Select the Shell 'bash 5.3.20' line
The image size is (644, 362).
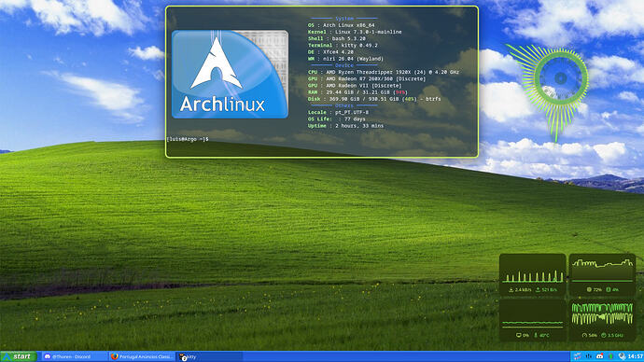(x=337, y=38)
